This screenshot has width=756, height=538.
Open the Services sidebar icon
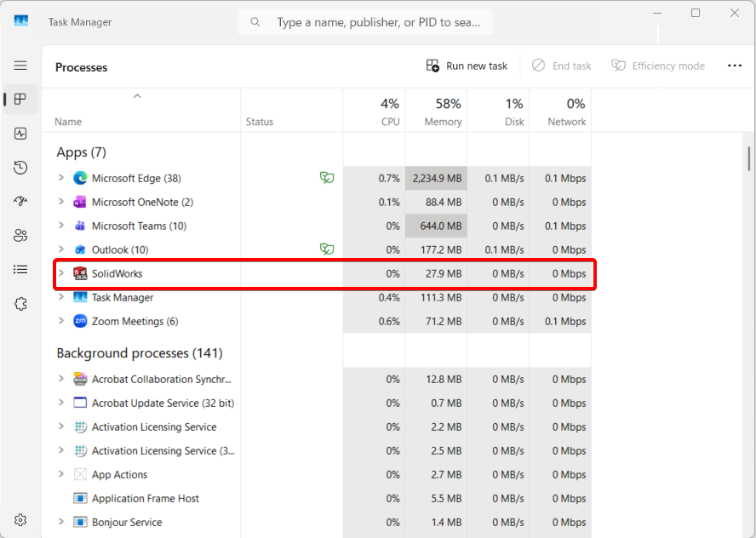20,304
